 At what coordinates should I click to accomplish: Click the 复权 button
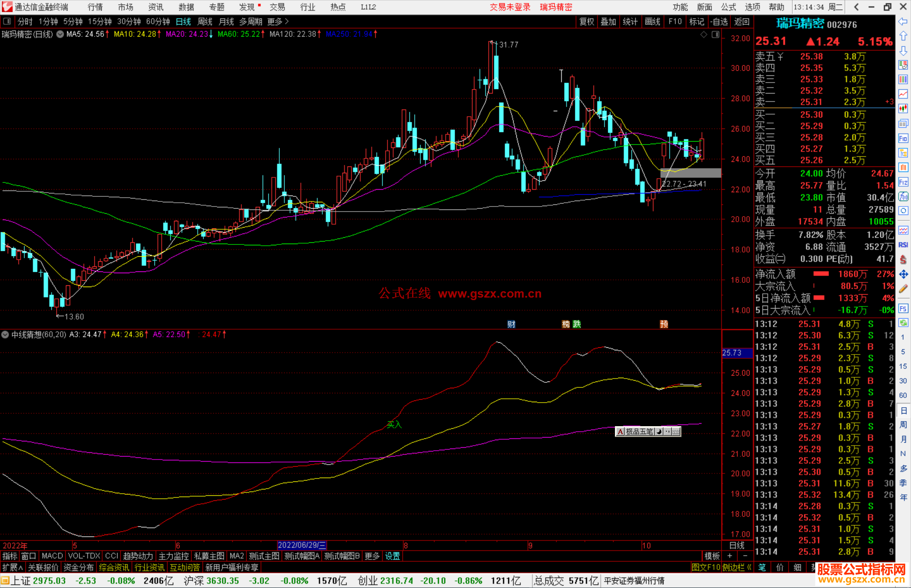(586, 21)
